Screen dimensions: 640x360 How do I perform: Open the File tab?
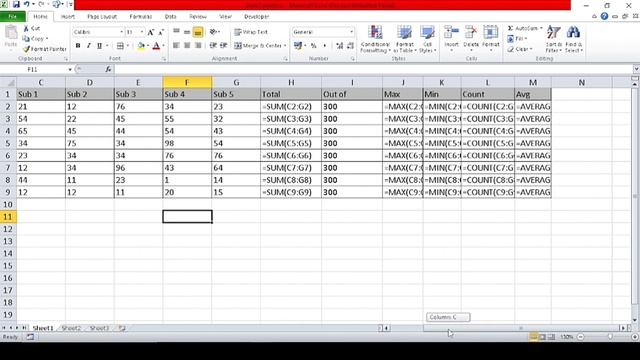pos(13,16)
